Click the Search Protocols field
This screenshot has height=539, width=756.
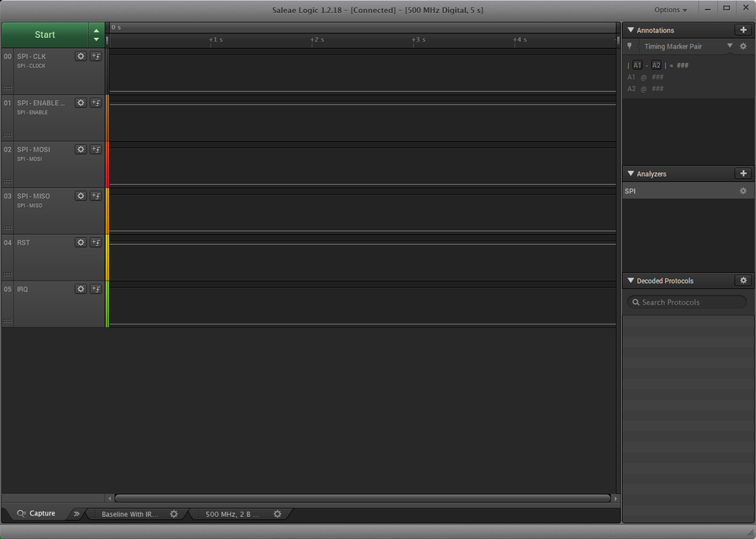tap(686, 302)
